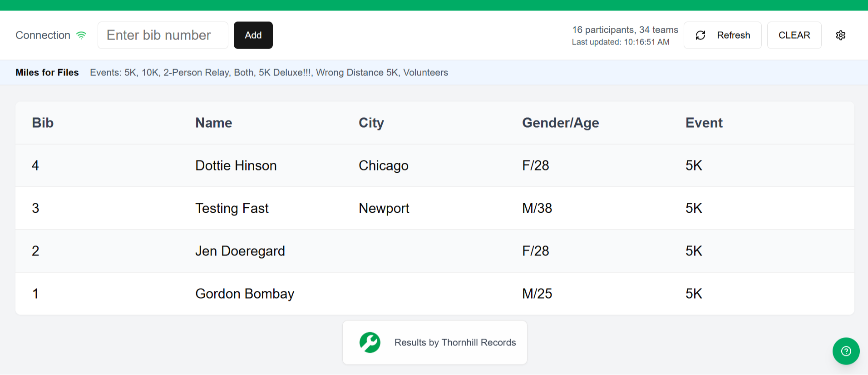Click the Gender/Age column header

click(560, 123)
